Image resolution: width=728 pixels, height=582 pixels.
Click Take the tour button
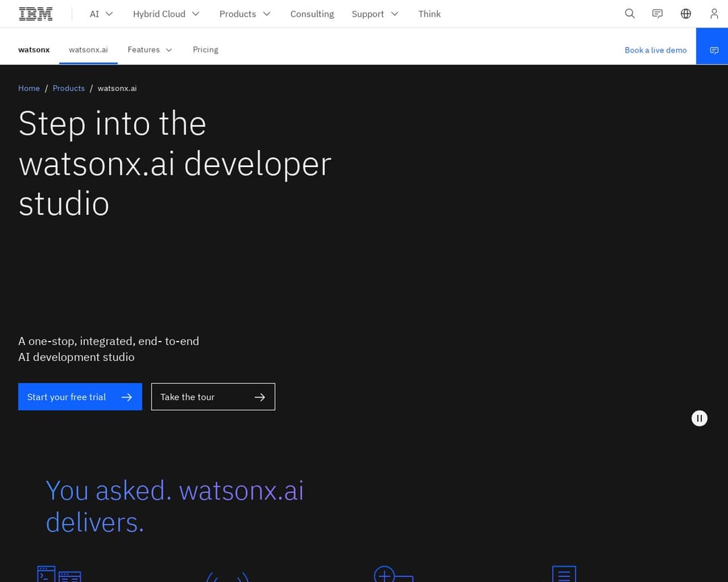pyautogui.click(x=213, y=397)
